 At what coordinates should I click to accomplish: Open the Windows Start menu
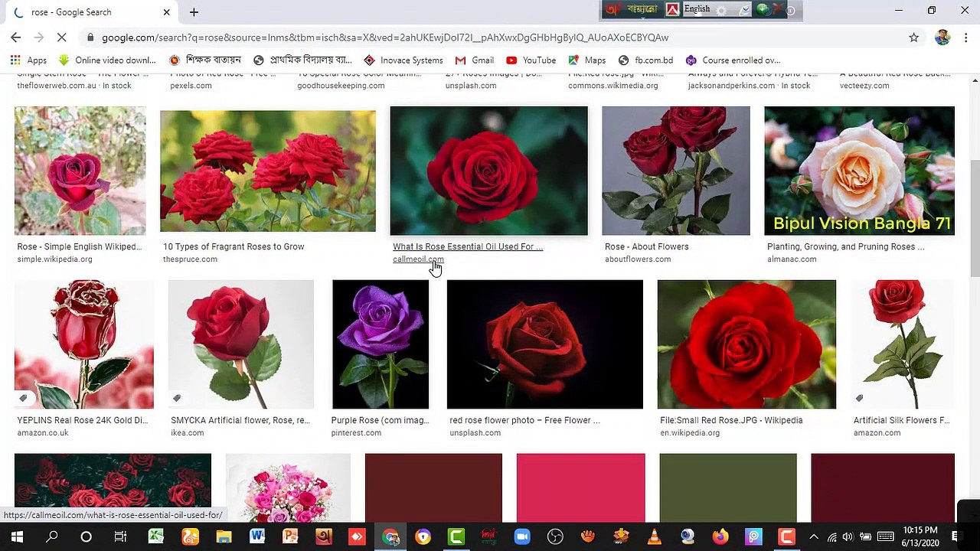click(x=17, y=536)
